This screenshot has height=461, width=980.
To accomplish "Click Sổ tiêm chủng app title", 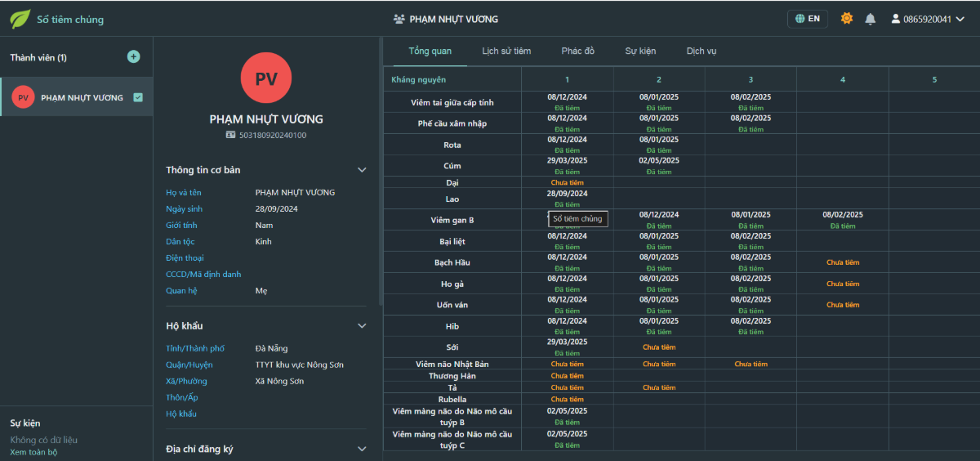I will [x=70, y=19].
